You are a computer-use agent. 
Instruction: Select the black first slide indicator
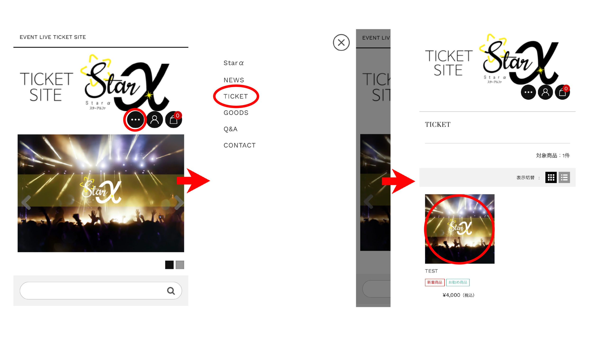click(x=169, y=265)
